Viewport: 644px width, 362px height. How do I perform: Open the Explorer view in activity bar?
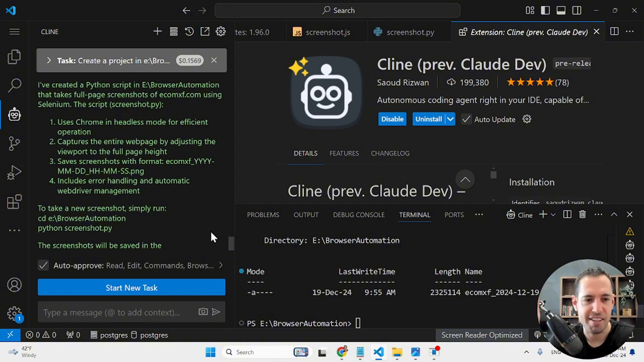pyautogui.click(x=14, y=57)
